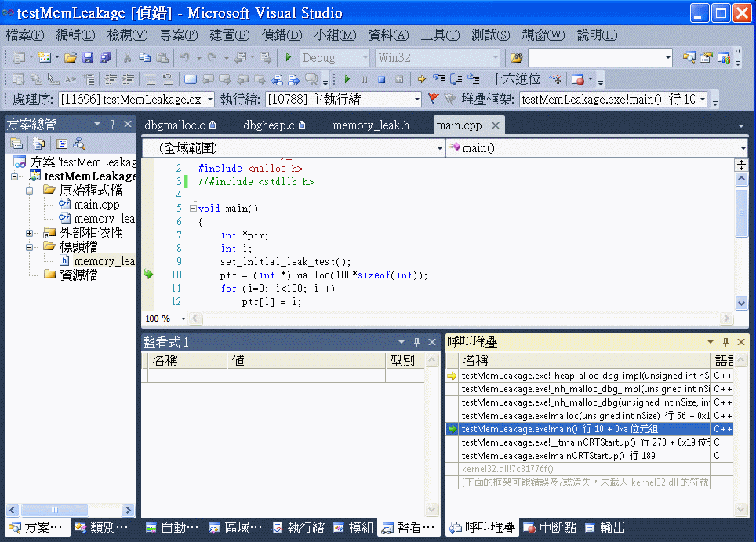Click the Step Into icon
Image resolution: width=756 pixels, height=542 pixels.
438,79
